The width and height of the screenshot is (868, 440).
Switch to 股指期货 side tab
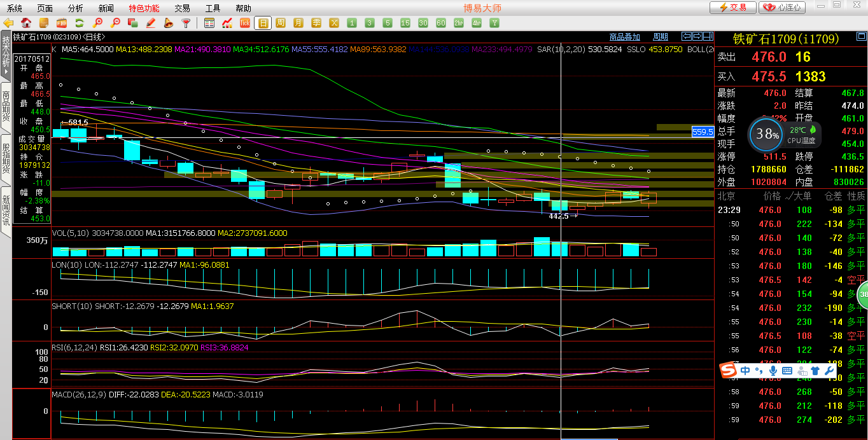(6, 159)
